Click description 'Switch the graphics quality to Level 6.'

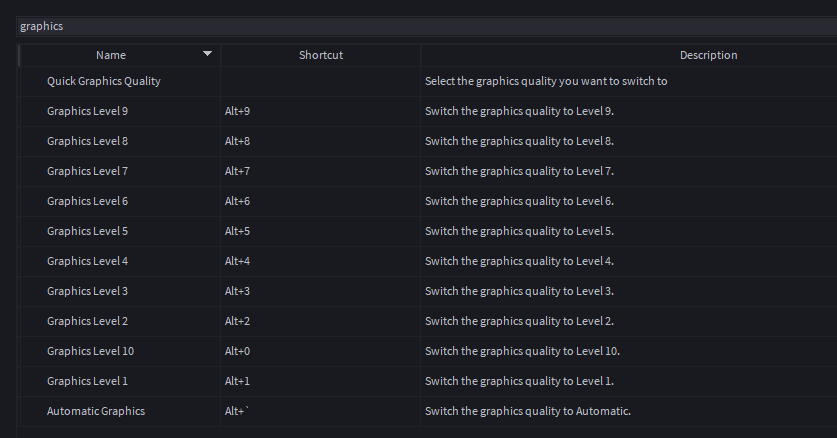(519, 201)
